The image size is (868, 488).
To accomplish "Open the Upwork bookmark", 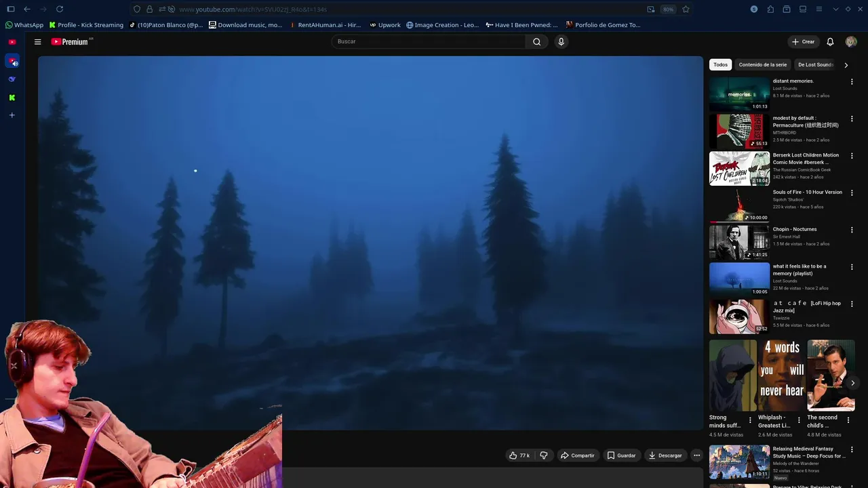I will [x=385, y=25].
